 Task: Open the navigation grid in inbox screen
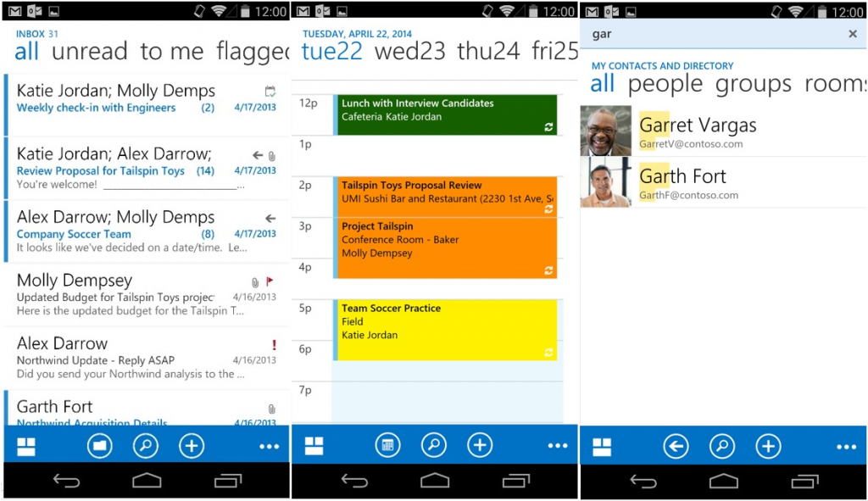26,446
